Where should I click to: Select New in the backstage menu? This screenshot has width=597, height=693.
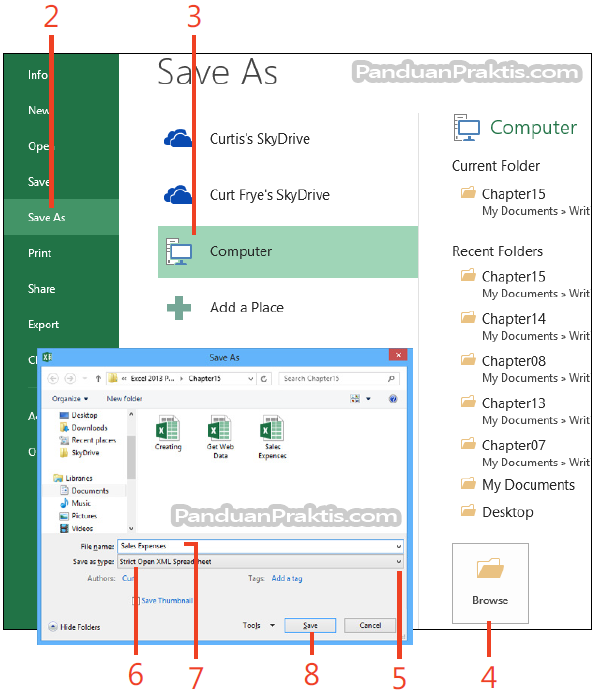click(x=39, y=110)
